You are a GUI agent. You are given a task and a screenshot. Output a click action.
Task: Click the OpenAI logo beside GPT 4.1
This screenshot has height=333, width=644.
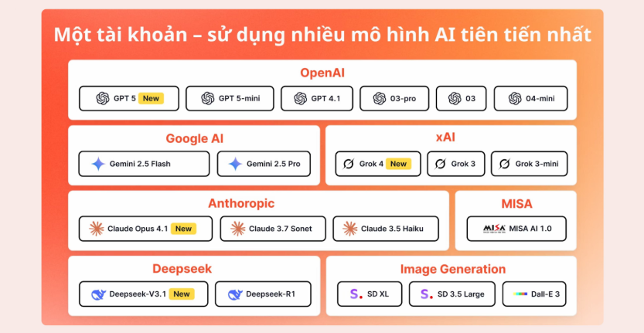pos(301,99)
